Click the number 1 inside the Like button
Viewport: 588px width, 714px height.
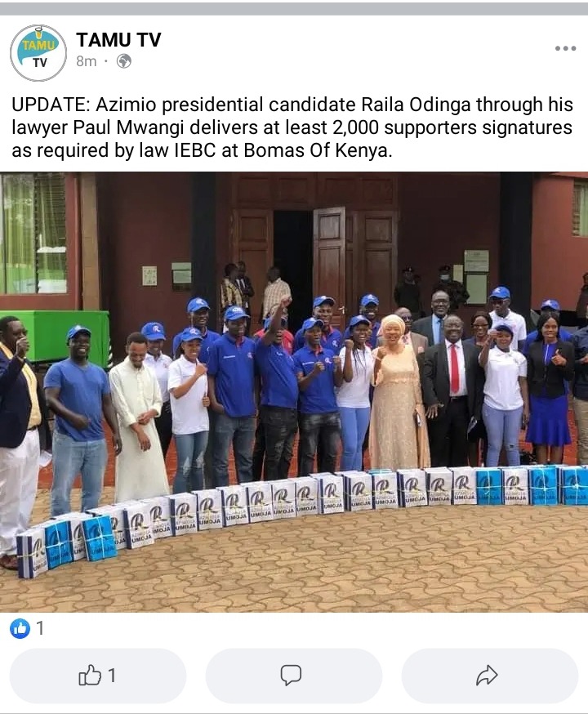(x=112, y=676)
